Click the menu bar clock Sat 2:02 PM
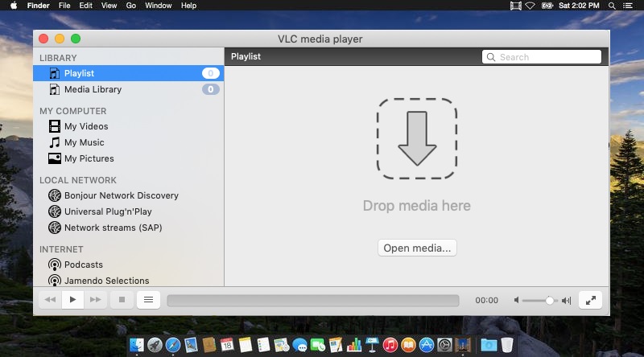Screen dimensions: 644x357 579,6
